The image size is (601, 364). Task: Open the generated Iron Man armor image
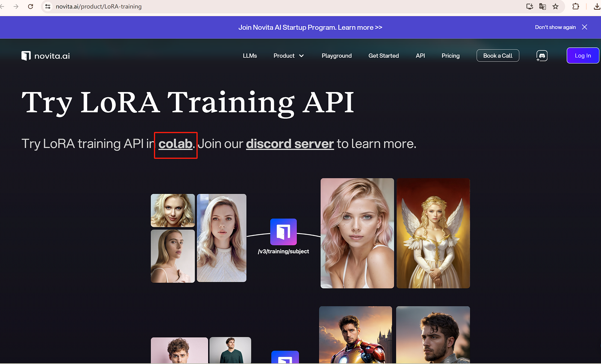coord(356,335)
